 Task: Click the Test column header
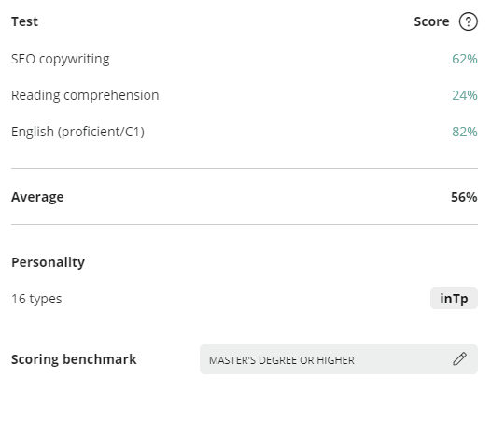click(x=25, y=21)
